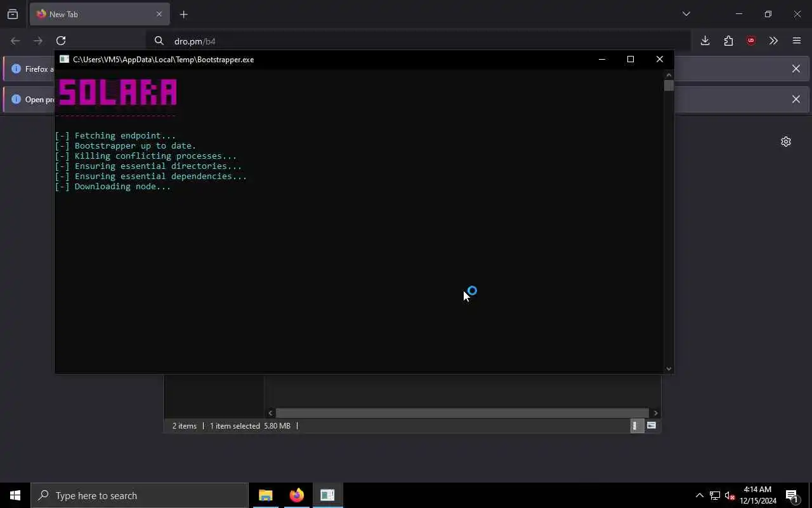Show hidden system tray icons

699,495
